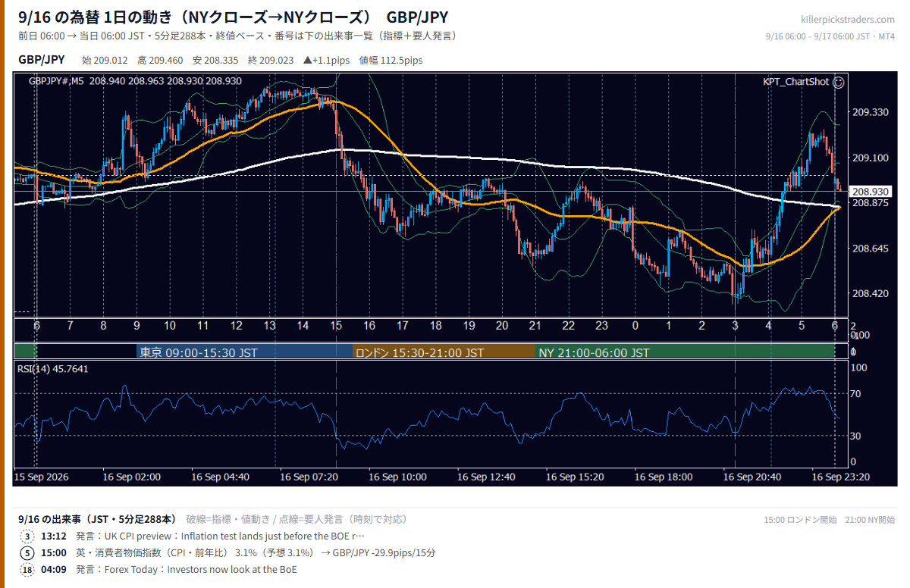The width and height of the screenshot is (910, 588).
Task: Click the 15:00 ロンドン開始 legend text
Action: point(800,520)
